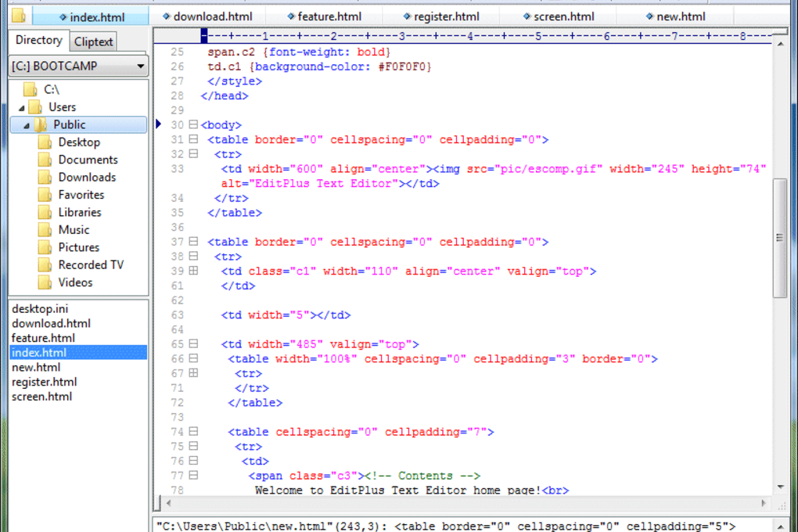Select the Videos folder in the tree
798x532 pixels.
pyautogui.click(x=75, y=282)
